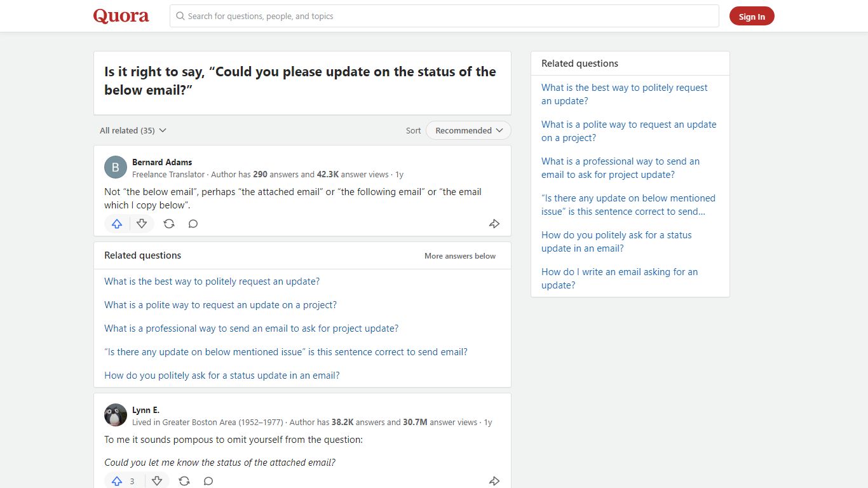The width and height of the screenshot is (868, 488).
Task: Focus the search questions, people, topics field
Action: coord(444,16)
